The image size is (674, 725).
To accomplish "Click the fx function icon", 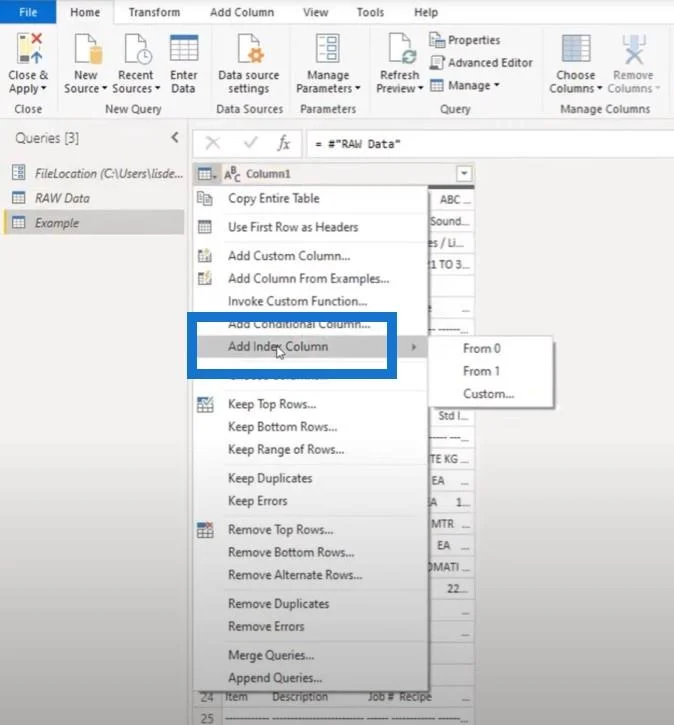I will click(283, 143).
